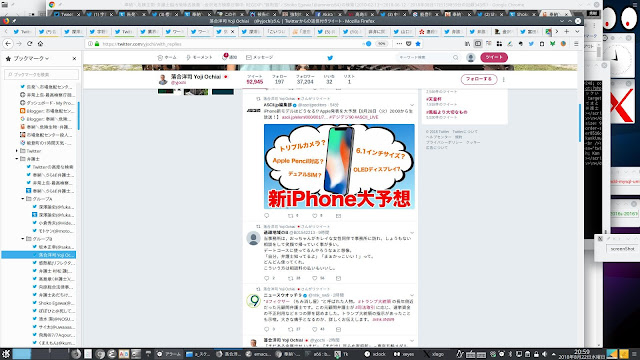Click blue bookmark star in address bar
This screenshot has height=360, width=640.
[418, 44]
